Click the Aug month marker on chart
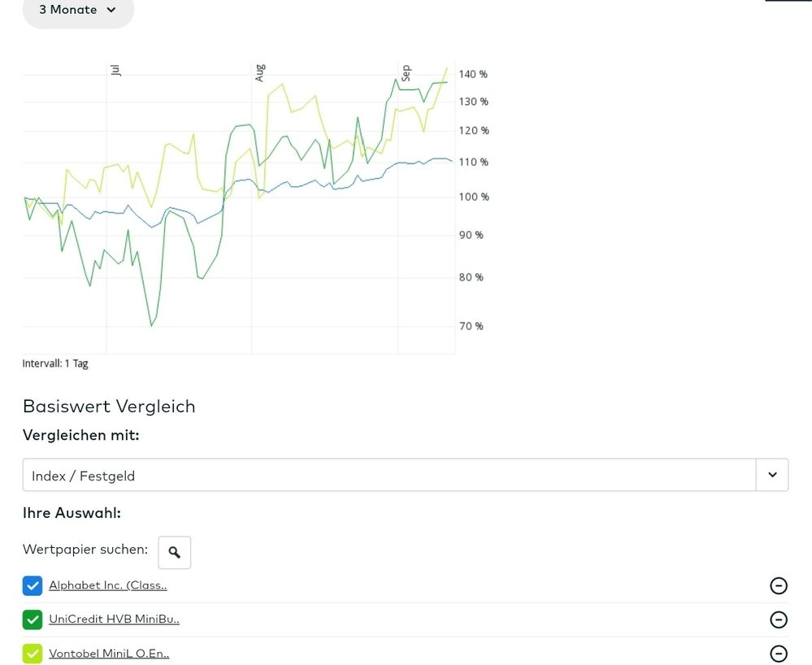Viewport: 812px width, 665px height. (x=260, y=72)
